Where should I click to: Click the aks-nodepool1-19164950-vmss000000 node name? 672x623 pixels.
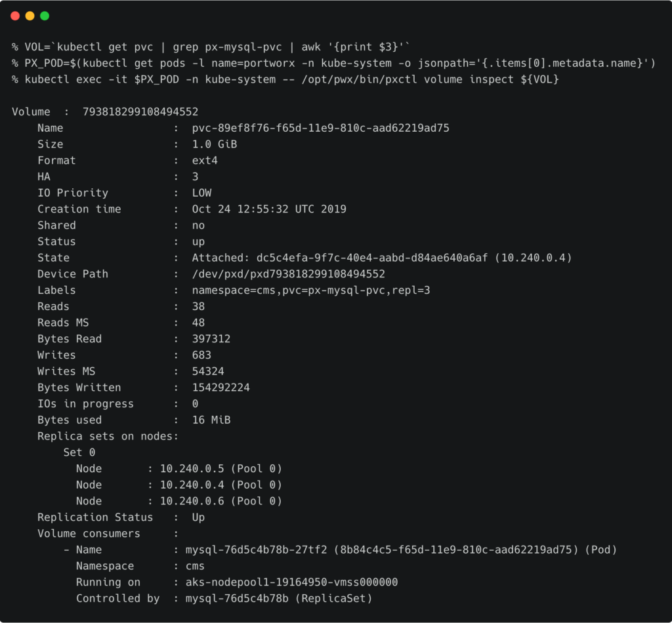[x=291, y=582]
